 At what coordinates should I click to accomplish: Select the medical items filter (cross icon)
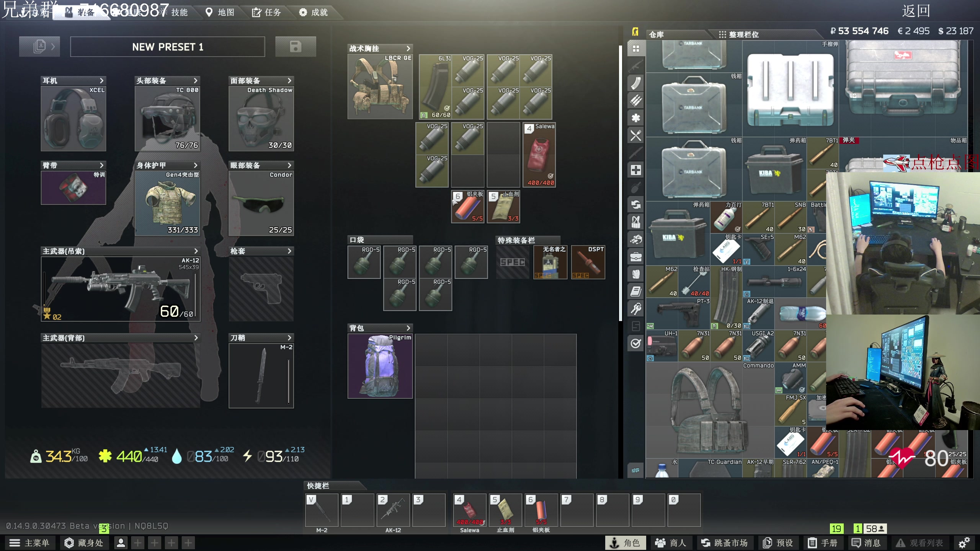[x=636, y=170]
